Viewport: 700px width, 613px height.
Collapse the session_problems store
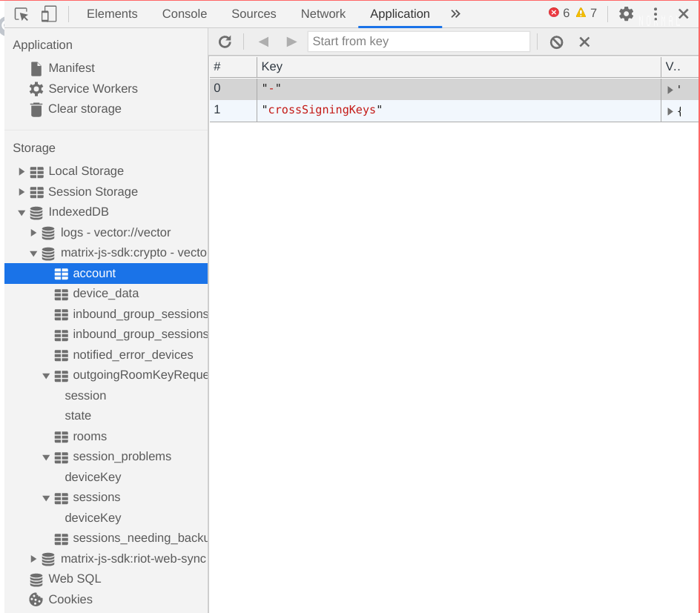(45, 457)
